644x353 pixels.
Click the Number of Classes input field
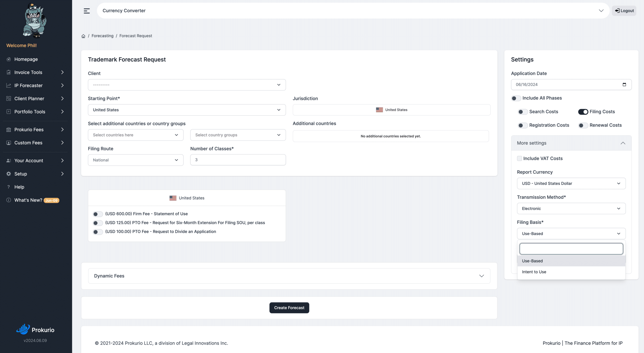(x=238, y=160)
